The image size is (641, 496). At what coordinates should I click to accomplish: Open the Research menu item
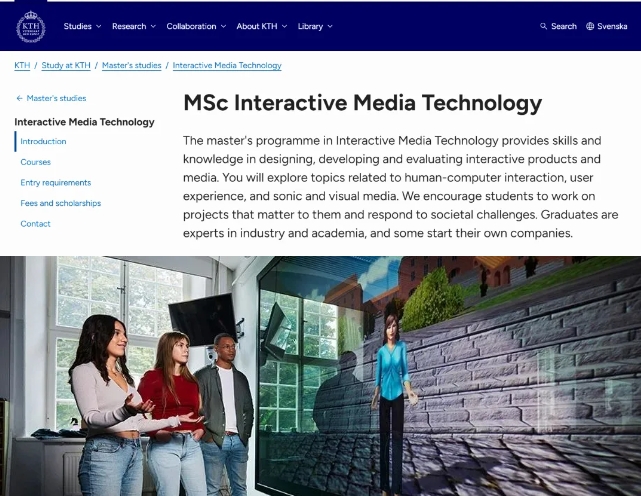click(x=129, y=26)
